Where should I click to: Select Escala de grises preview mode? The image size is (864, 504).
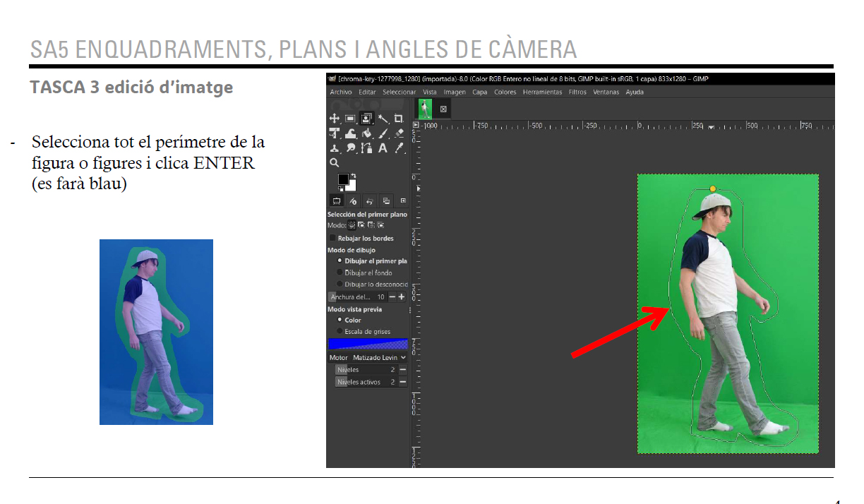(340, 332)
